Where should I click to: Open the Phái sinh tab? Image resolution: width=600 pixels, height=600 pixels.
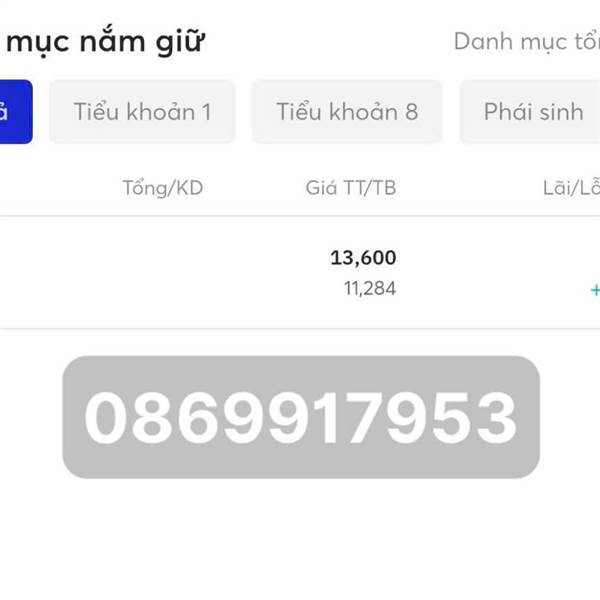click(532, 112)
